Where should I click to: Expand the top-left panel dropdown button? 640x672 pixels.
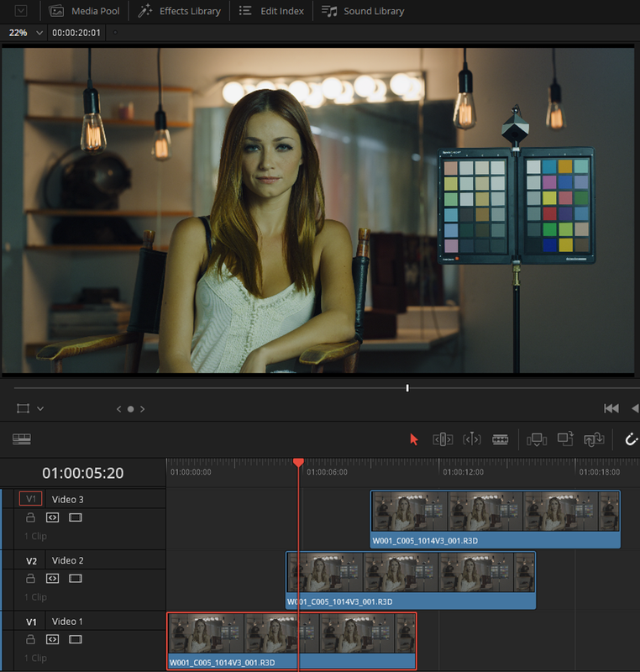(x=21, y=11)
